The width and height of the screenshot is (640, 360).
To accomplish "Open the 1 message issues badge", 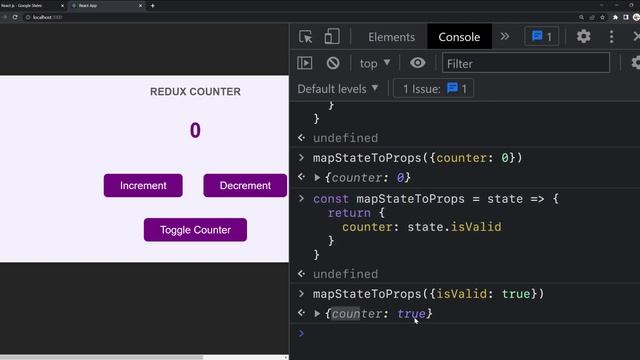I will click(542, 37).
